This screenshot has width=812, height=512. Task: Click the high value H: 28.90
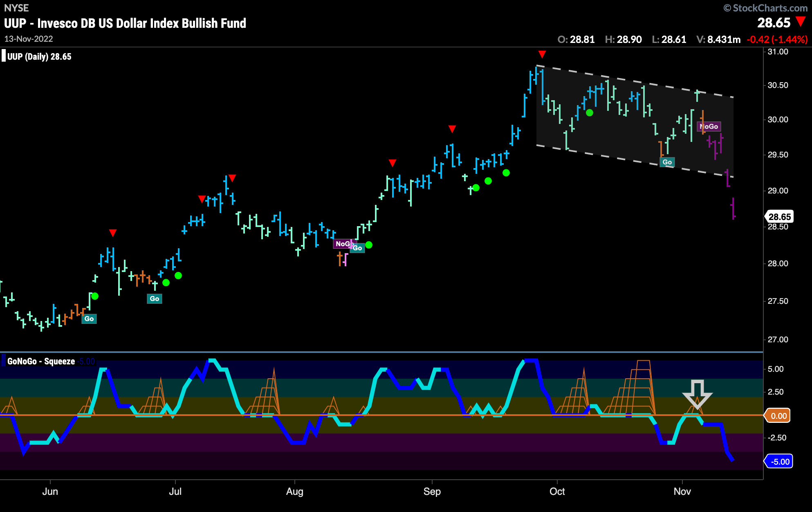[x=624, y=39]
